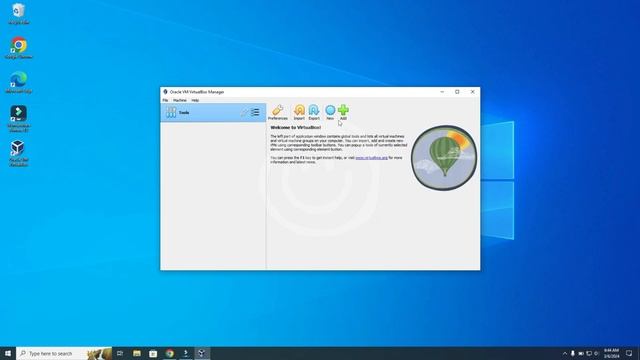Image resolution: width=640 pixels, height=360 pixels.
Task: Select the Microsoft Edge desktop shortcut
Action: (x=18, y=82)
